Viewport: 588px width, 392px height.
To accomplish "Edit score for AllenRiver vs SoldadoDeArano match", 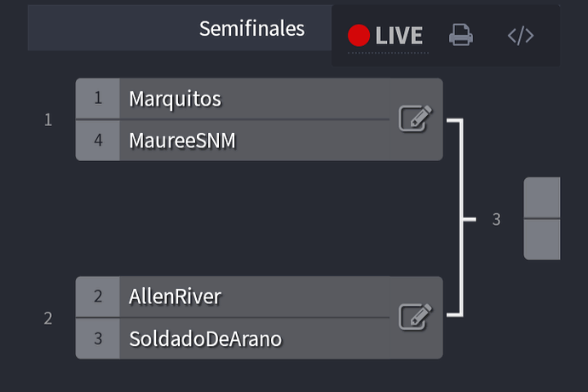I will (415, 317).
